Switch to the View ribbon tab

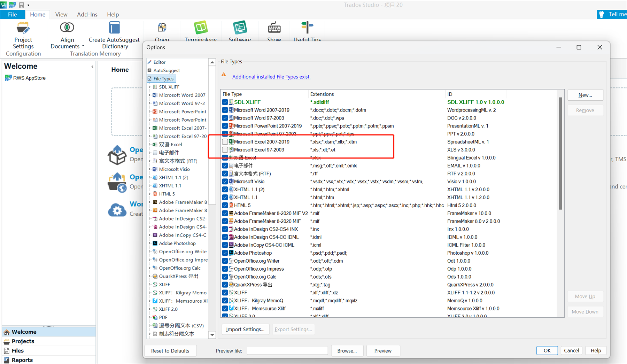pyautogui.click(x=61, y=14)
